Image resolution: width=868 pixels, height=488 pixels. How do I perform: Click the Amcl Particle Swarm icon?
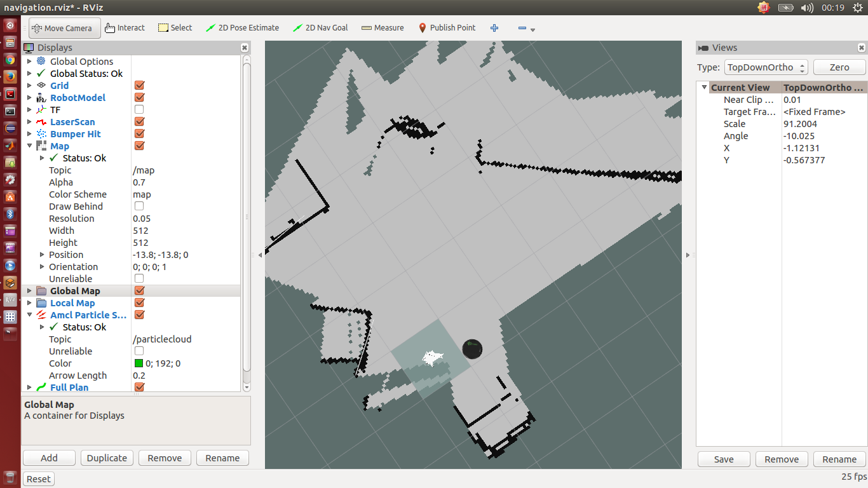(41, 315)
